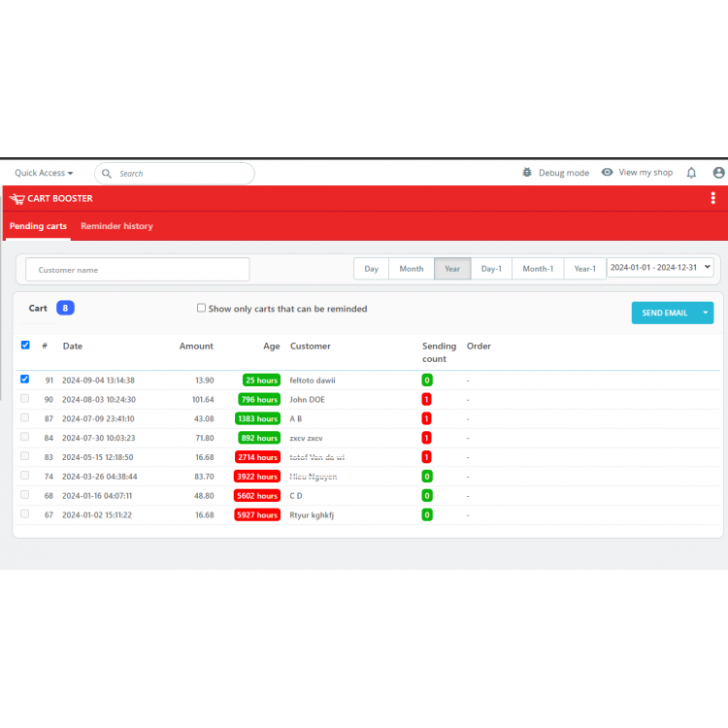Expand the Send Email dropdown arrow
Screen dimensions: 728x728
(x=705, y=313)
